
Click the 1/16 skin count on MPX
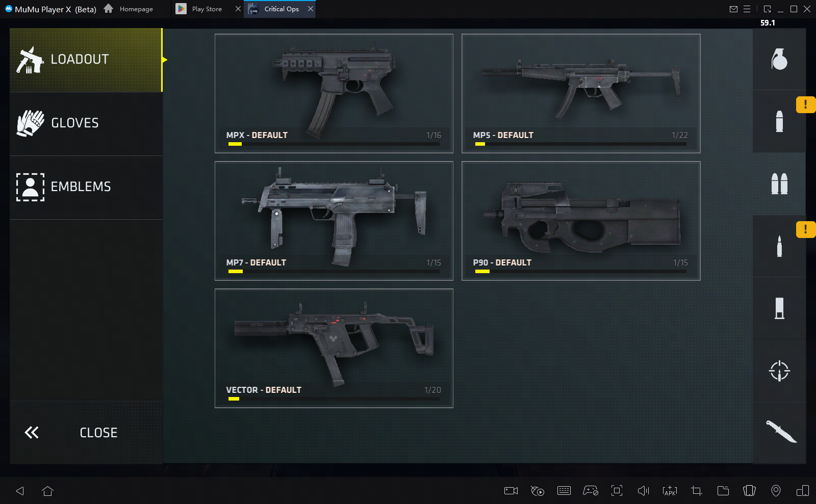click(x=433, y=136)
